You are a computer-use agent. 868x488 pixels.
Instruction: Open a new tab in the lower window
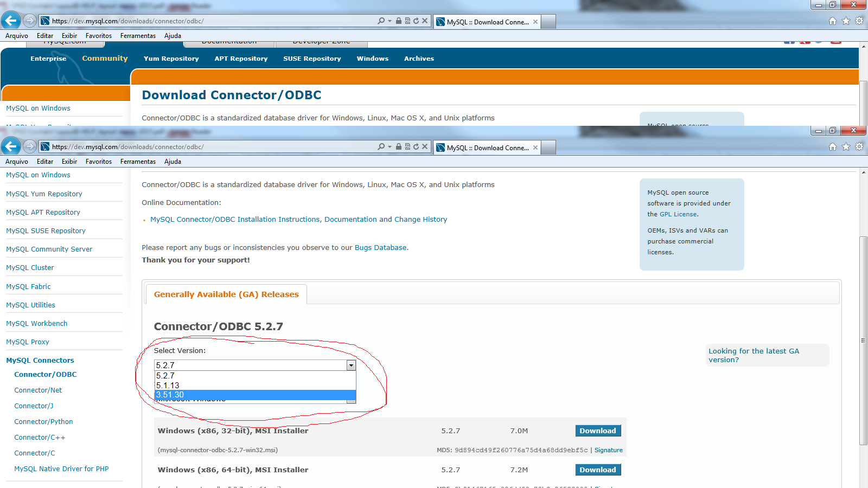[x=548, y=147]
